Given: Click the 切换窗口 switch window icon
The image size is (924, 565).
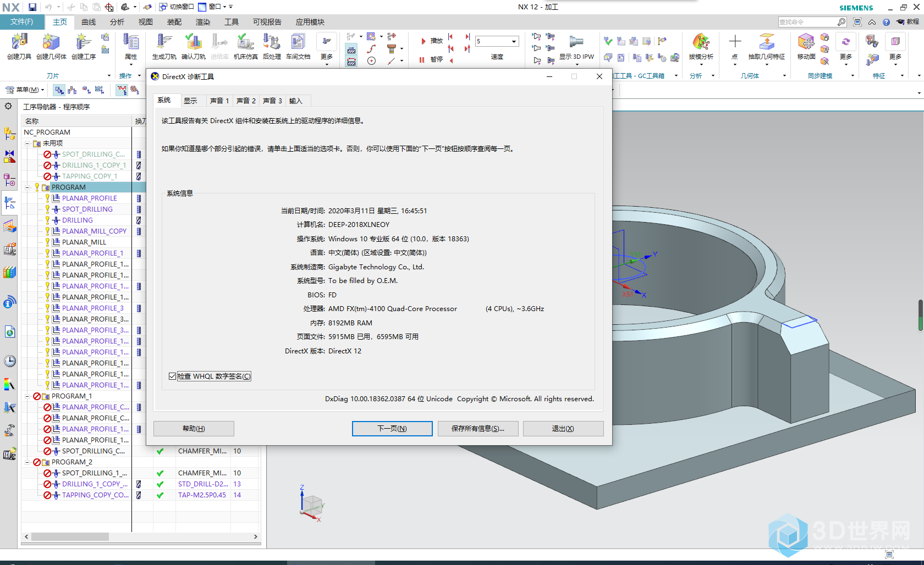Looking at the screenshot, I should (176, 7).
